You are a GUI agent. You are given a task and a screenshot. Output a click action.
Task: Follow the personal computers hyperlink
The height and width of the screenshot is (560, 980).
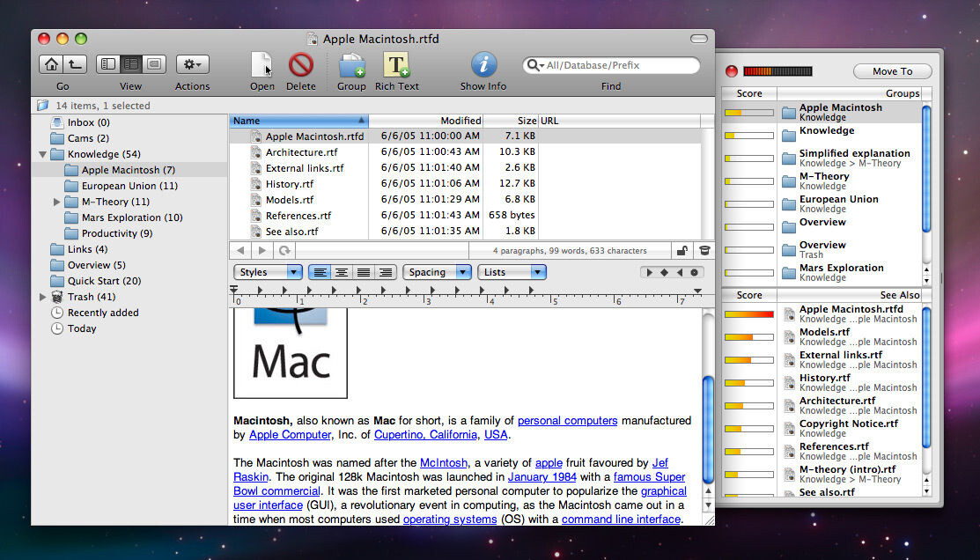click(567, 421)
